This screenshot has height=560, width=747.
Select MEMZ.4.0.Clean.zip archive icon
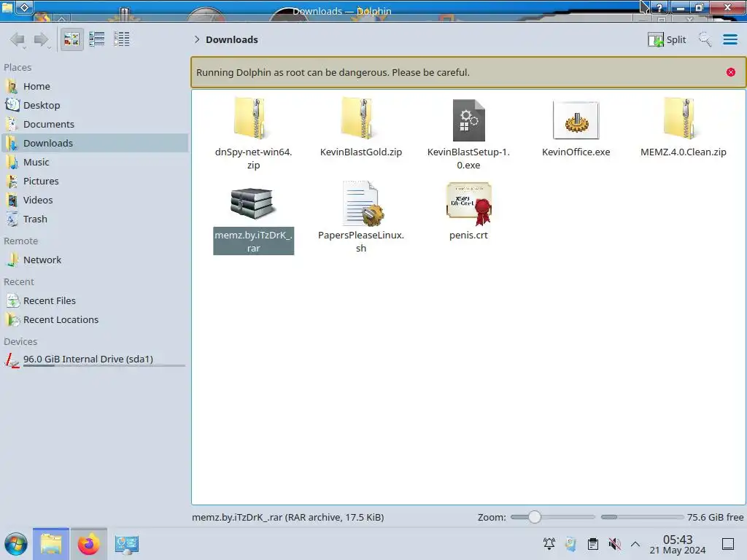[682, 119]
